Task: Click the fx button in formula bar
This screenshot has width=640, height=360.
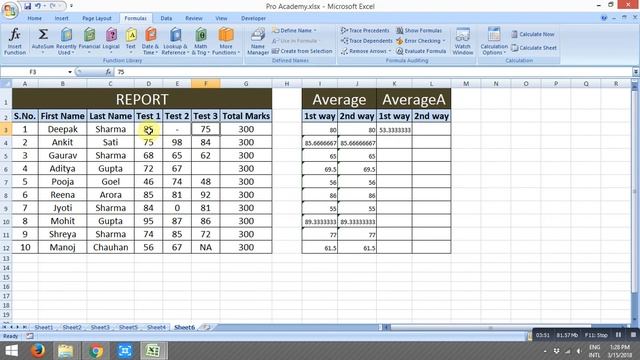Action: pos(108,72)
